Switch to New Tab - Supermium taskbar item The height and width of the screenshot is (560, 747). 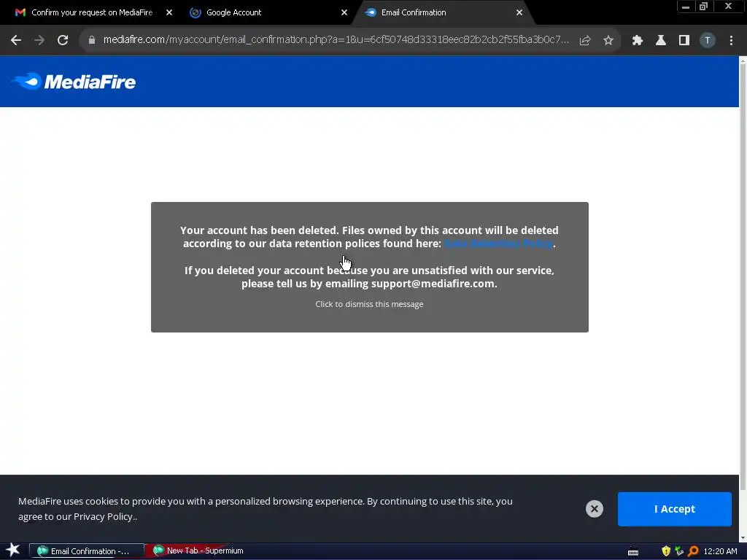(x=198, y=551)
